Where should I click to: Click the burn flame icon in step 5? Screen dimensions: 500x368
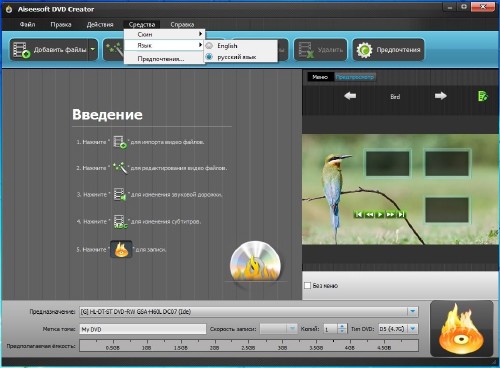[x=121, y=249]
